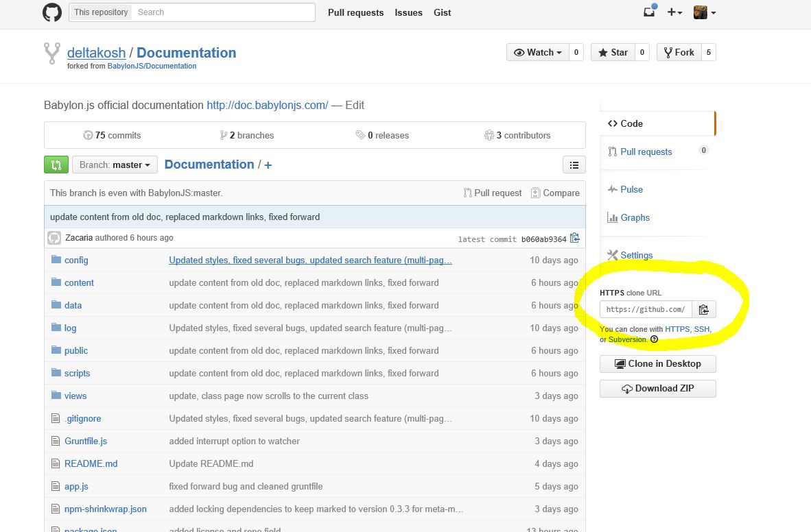The height and width of the screenshot is (532, 811).
Task: Go to Issues in top navigation
Action: point(409,12)
